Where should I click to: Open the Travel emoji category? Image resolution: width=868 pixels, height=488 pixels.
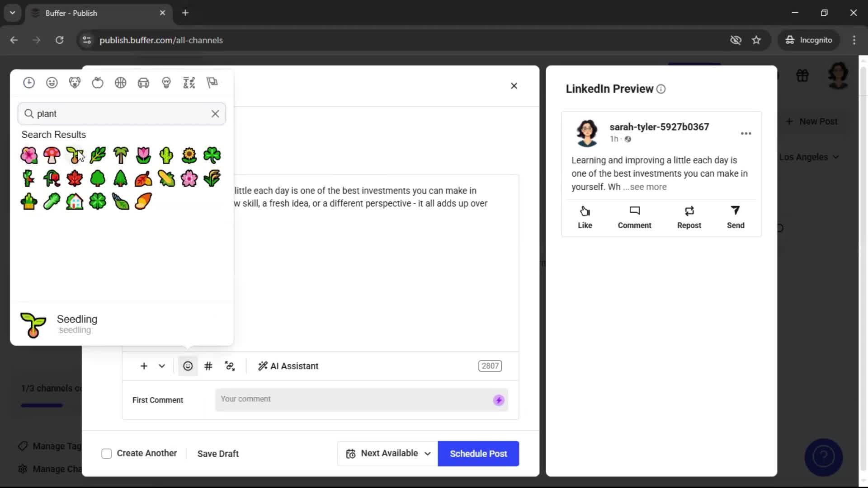tap(143, 82)
